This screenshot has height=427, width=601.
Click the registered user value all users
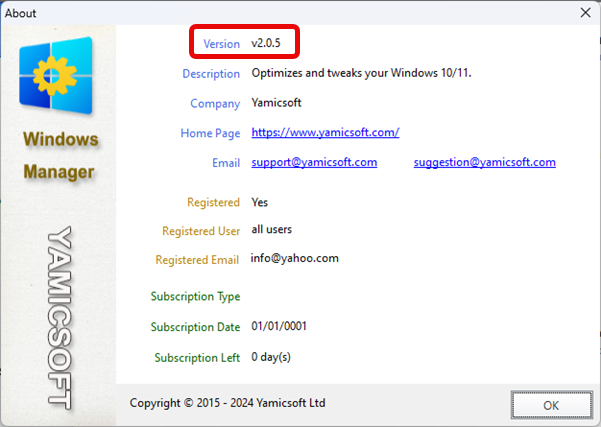pos(271,229)
